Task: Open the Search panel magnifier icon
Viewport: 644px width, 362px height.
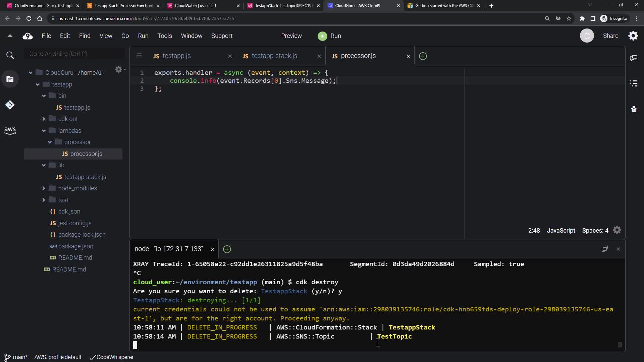Action: coord(10,55)
